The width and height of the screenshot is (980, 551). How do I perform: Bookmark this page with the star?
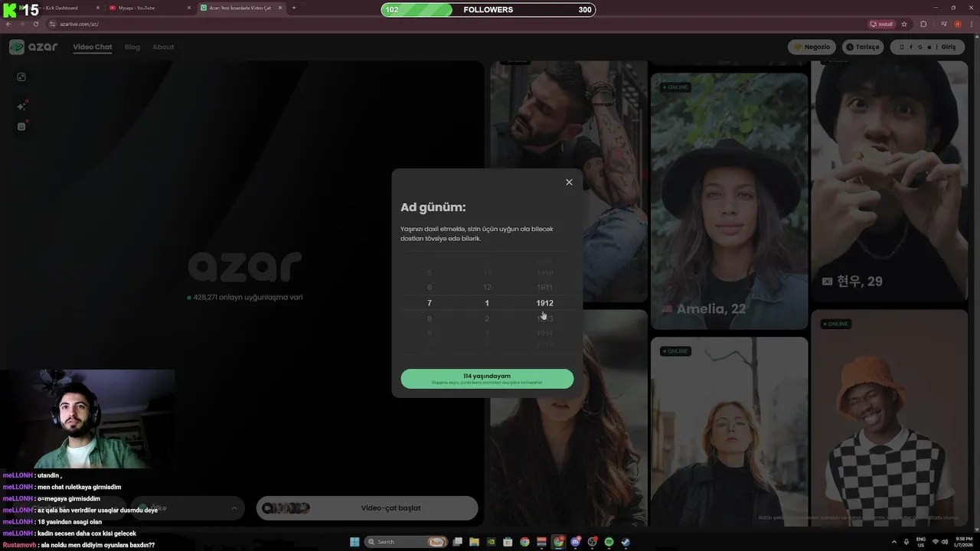[x=904, y=24]
